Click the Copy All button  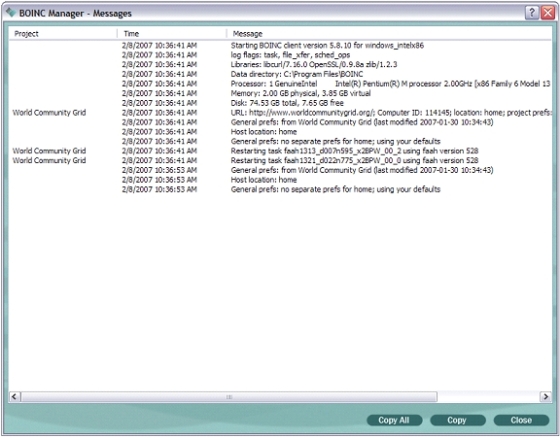point(394,420)
